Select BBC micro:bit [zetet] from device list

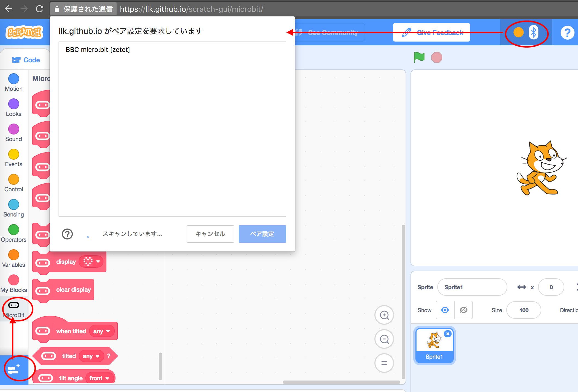pyautogui.click(x=98, y=49)
